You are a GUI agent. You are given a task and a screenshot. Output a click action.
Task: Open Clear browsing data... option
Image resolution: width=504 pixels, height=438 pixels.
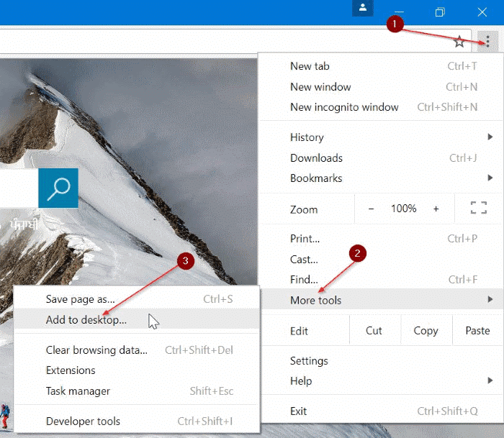pyautogui.click(x=137, y=350)
